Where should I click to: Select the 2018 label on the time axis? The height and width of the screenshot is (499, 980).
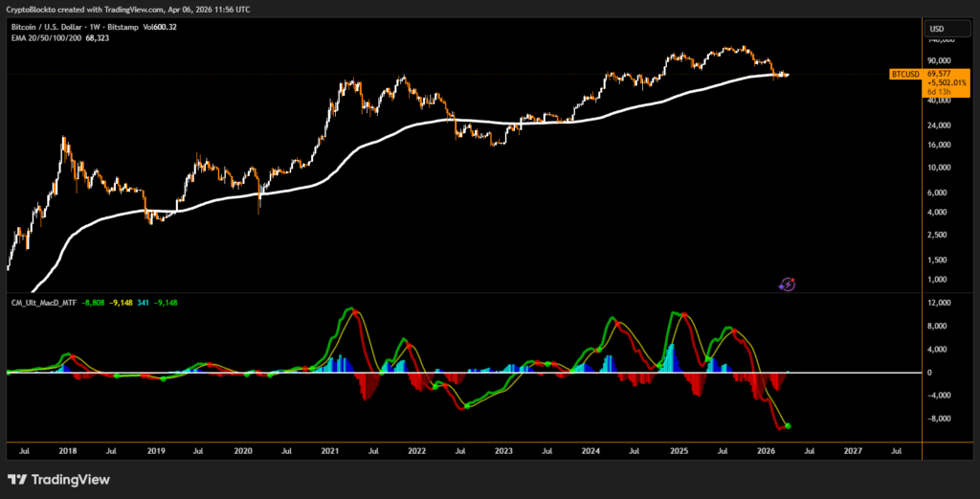point(68,449)
